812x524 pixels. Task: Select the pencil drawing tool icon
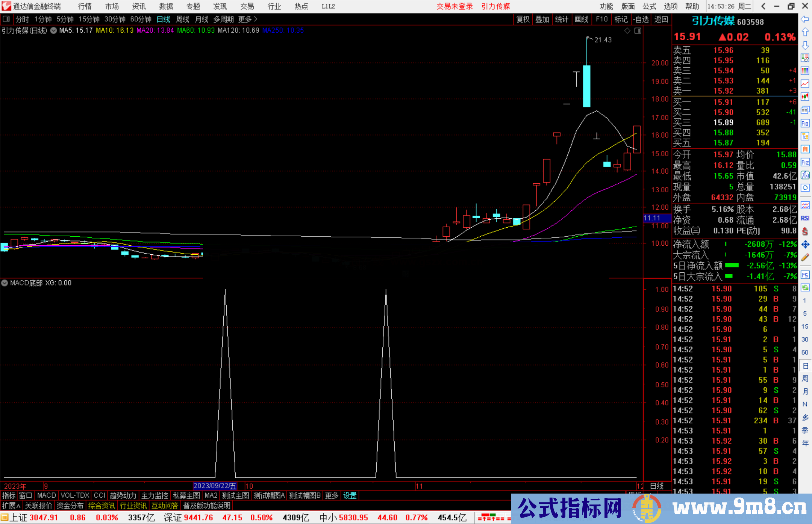click(805, 257)
